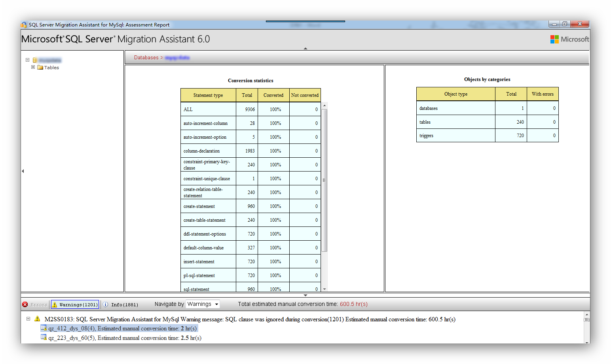The image size is (611, 364).
Task: Click the blurred database folder icon in tree
Action: tap(35, 60)
